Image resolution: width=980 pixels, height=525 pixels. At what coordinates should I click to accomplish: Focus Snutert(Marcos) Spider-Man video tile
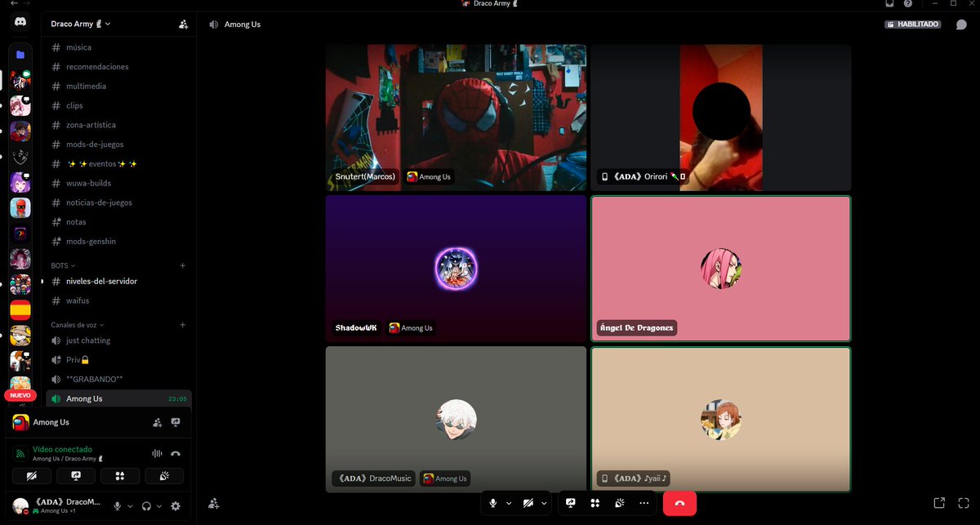tap(456, 118)
